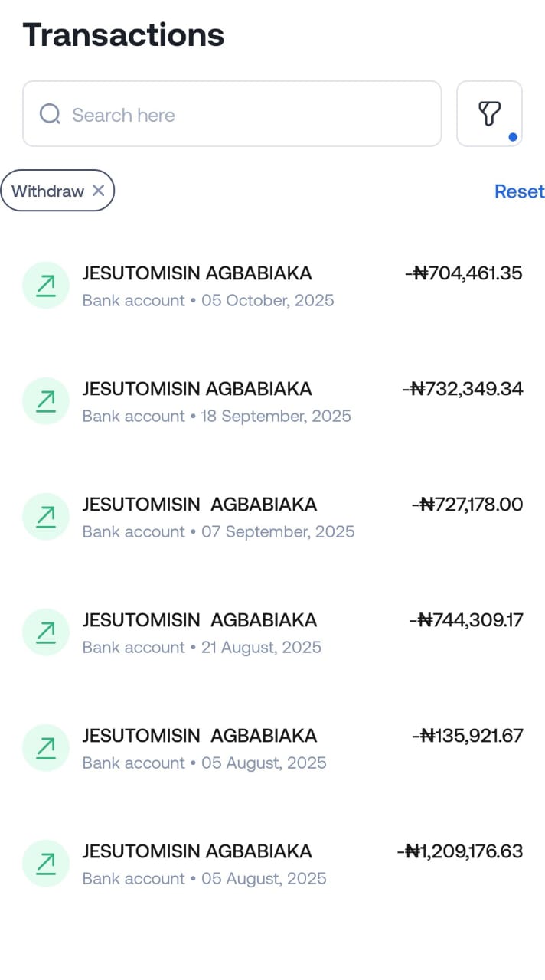Click the withdrawal icon beside ₦135,921.67
The width and height of the screenshot is (545, 980).
pos(46,748)
